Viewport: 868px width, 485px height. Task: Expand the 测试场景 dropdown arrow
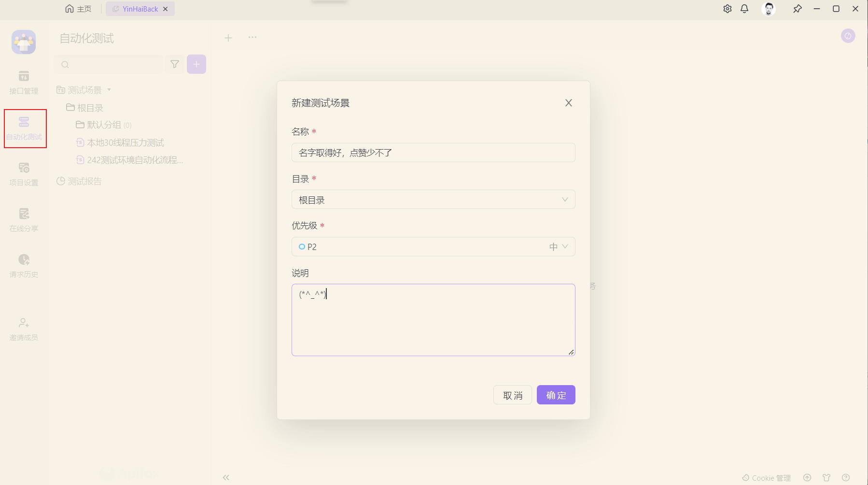pos(109,90)
